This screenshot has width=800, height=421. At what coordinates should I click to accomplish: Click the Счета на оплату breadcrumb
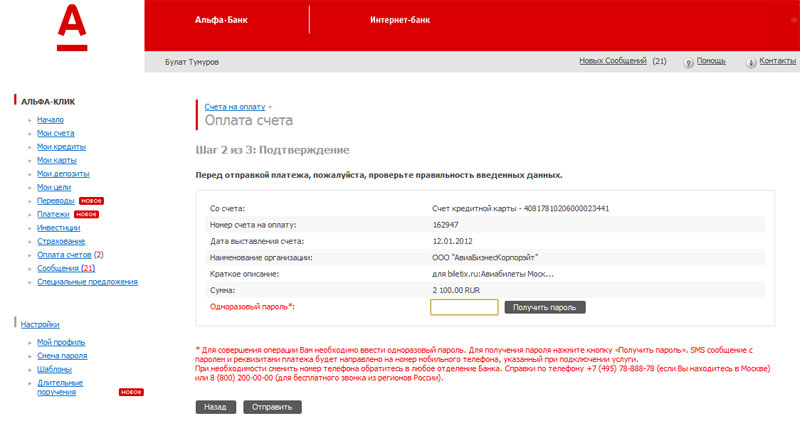[235, 107]
